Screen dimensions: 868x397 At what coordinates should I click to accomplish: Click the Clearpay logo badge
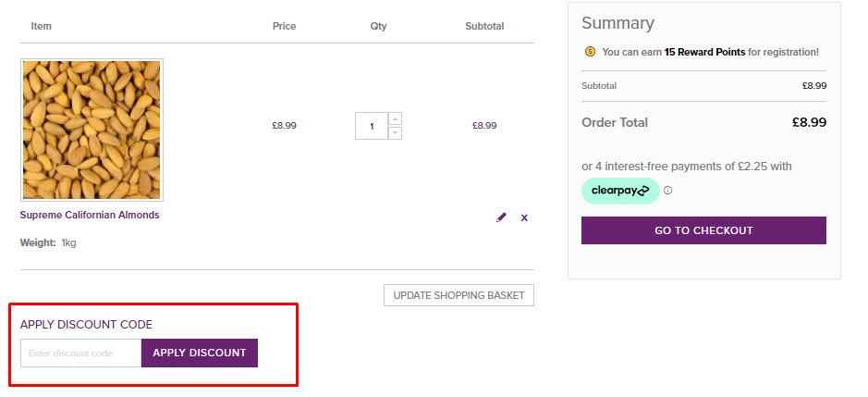pos(620,191)
